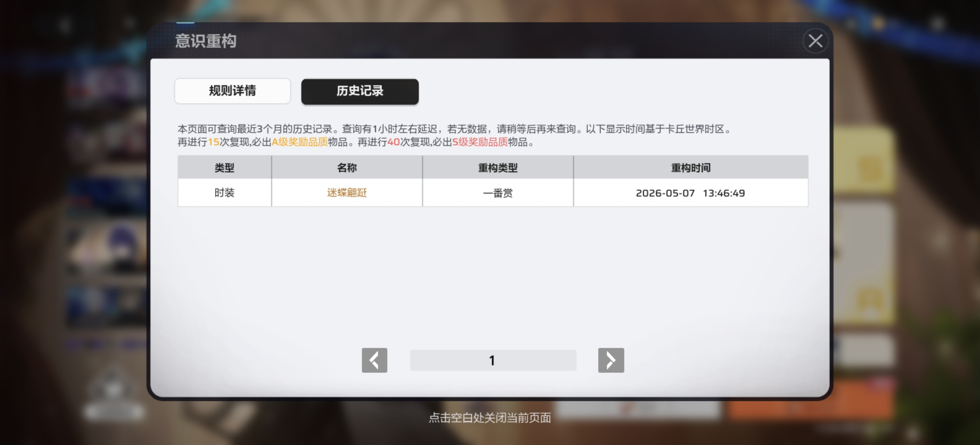Switch to the 规则详情 tab
Image resolution: width=980 pixels, height=445 pixels.
click(233, 91)
